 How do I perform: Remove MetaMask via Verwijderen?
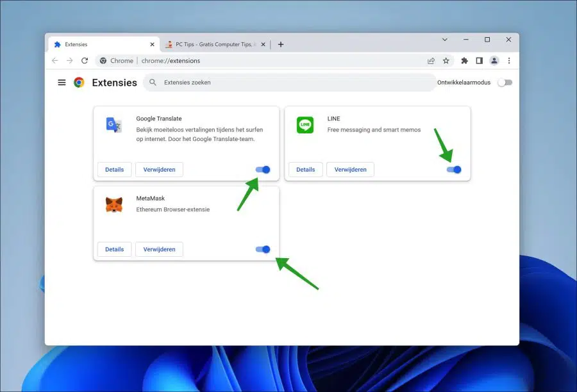159,249
